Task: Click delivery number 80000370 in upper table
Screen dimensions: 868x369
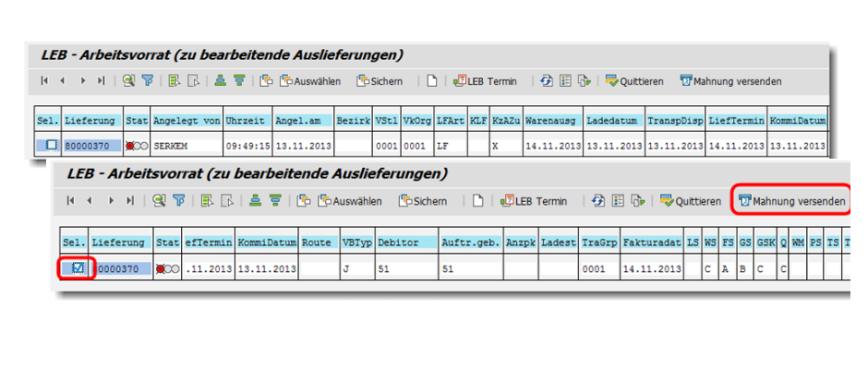Action: click(x=90, y=146)
